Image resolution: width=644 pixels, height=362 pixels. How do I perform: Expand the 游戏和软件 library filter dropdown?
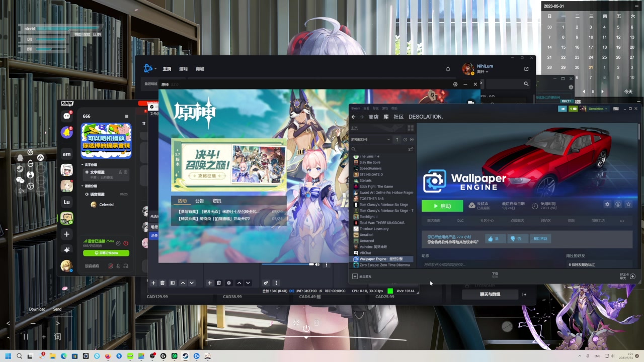[x=370, y=139]
